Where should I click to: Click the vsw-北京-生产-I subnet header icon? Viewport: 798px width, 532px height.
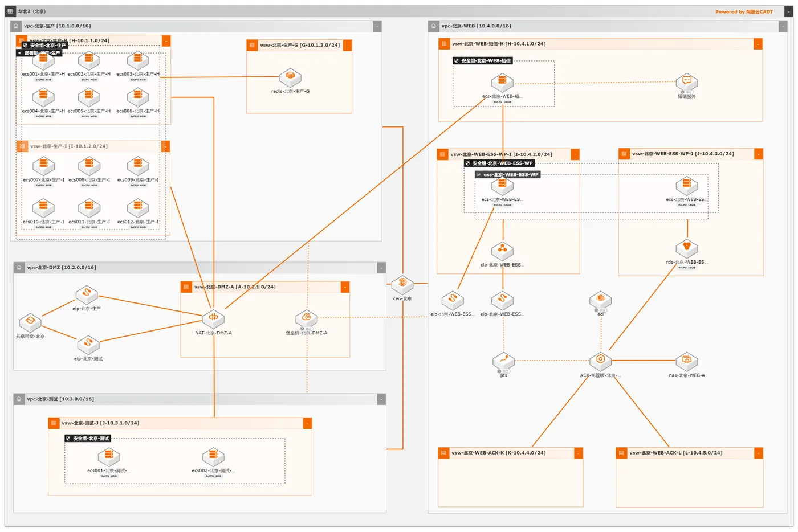coord(22,146)
